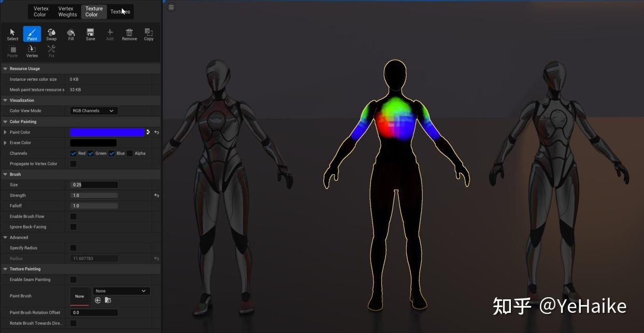Image resolution: width=644 pixels, height=333 pixels.
Task: Click the Swap colors tool
Action: pyautogui.click(x=51, y=34)
